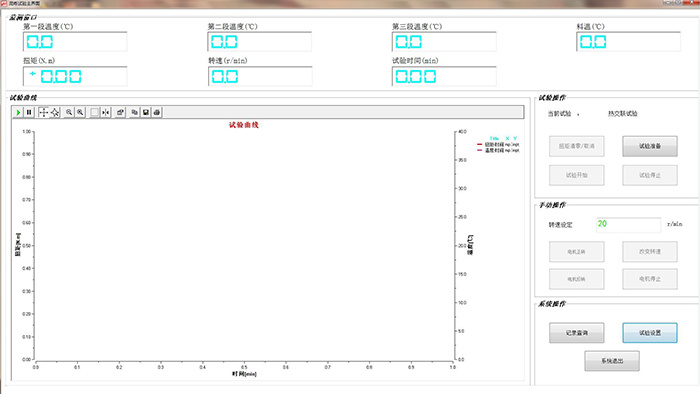
Task: Click the print chart icon
Action: [157, 112]
